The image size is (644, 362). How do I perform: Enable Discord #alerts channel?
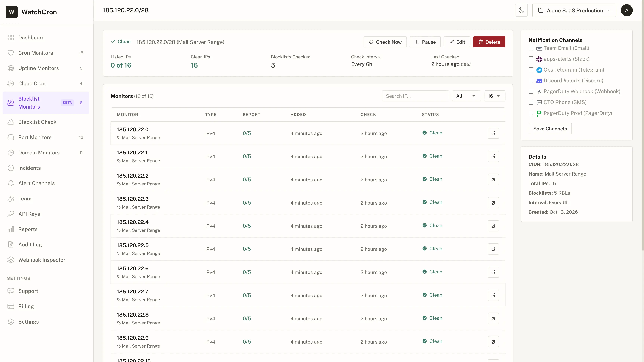coord(531,81)
